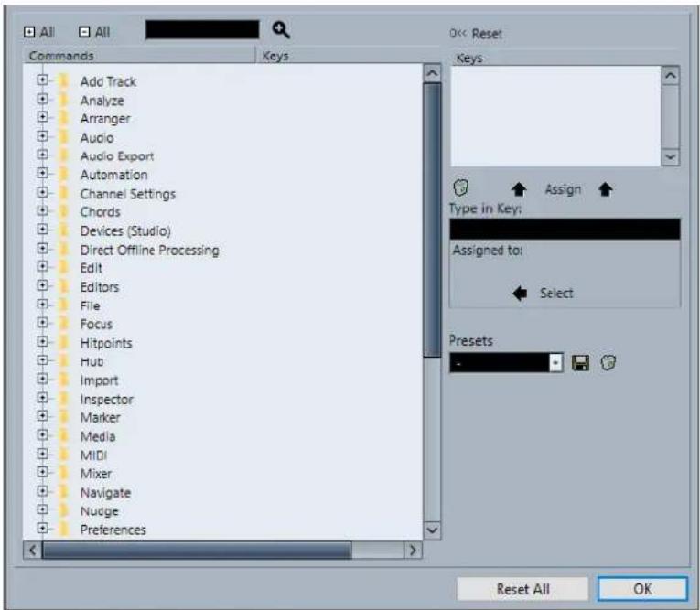Click the Type in Key field

point(565,230)
